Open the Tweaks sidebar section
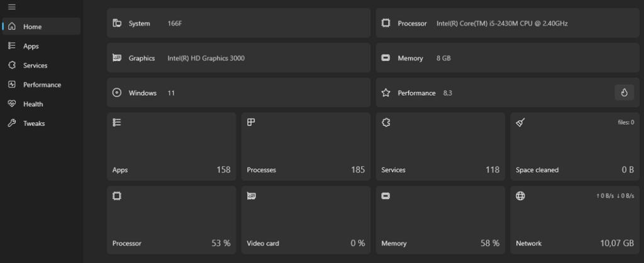The image size is (644, 263). pyautogui.click(x=41, y=123)
